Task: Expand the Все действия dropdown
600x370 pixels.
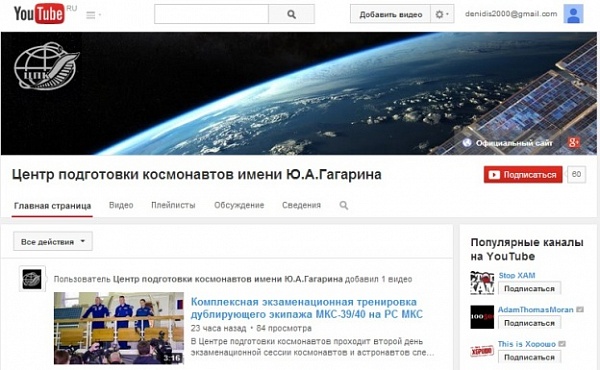Action: pos(53,241)
